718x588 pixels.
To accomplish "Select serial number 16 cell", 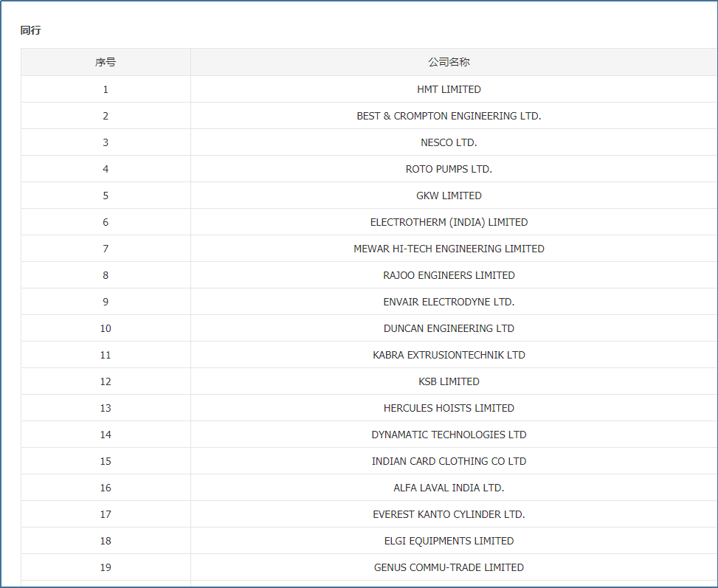I will click(x=106, y=488).
